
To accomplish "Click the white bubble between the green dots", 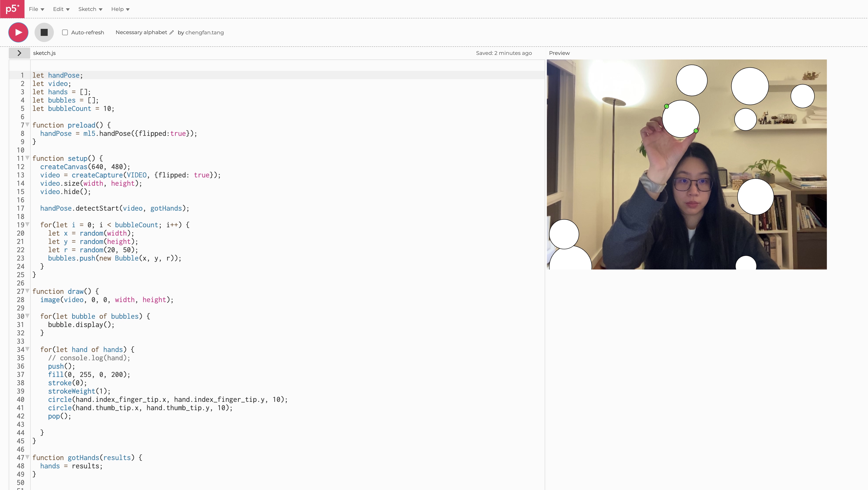I will click(x=681, y=119).
